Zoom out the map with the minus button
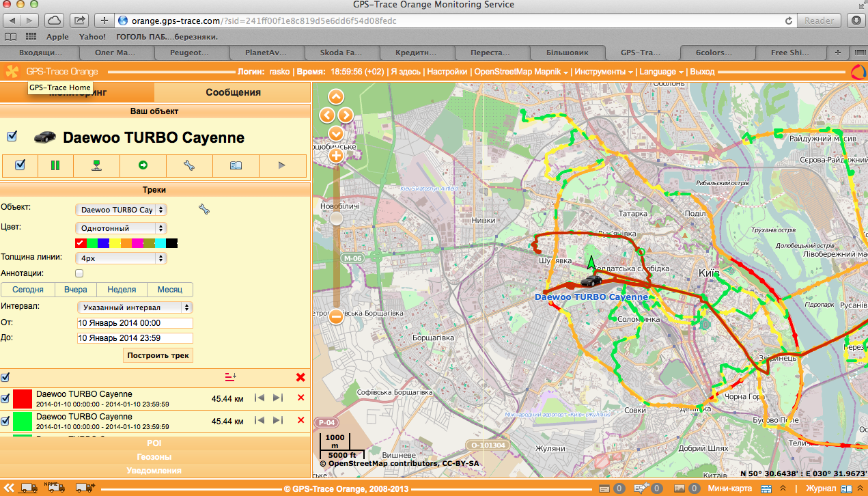The width and height of the screenshot is (868, 496). click(336, 316)
